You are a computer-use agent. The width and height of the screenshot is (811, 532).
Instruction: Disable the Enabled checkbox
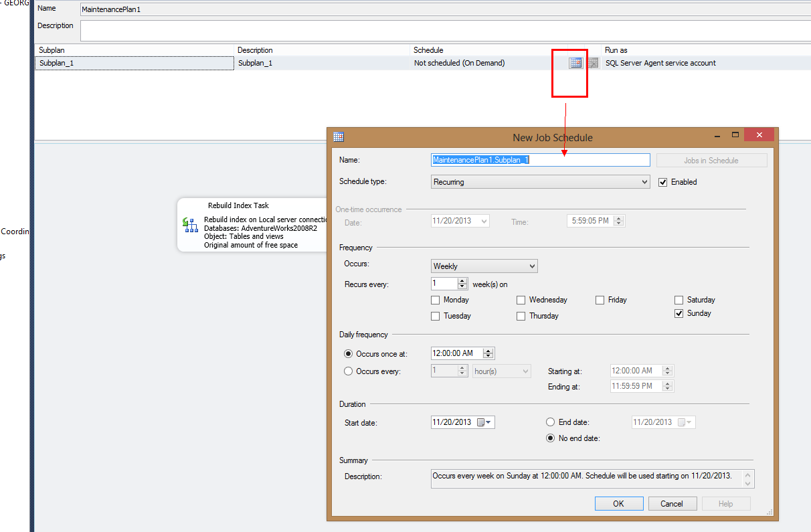pyautogui.click(x=662, y=181)
